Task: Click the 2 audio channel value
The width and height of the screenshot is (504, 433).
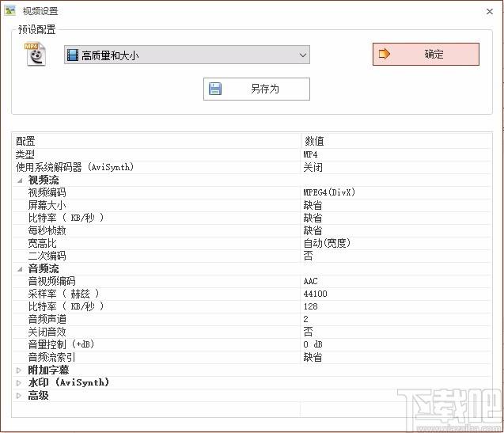Action: pyautogui.click(x=305, y=320)
